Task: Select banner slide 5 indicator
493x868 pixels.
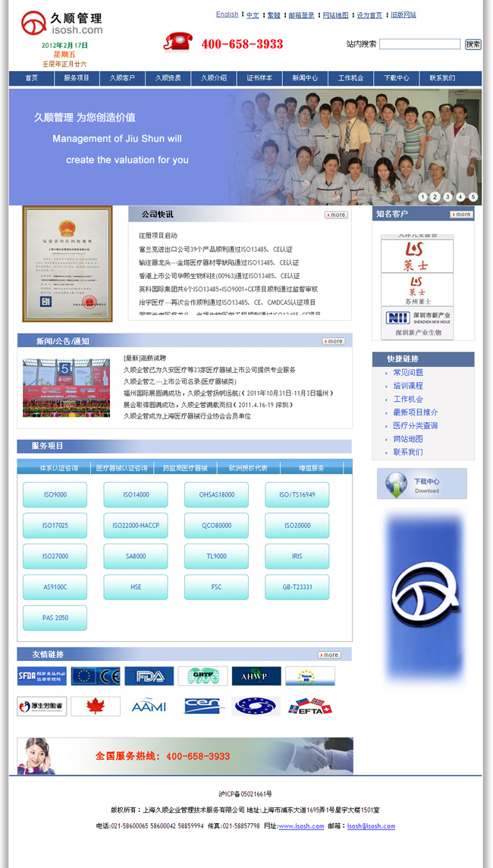Action: (473, 197)
